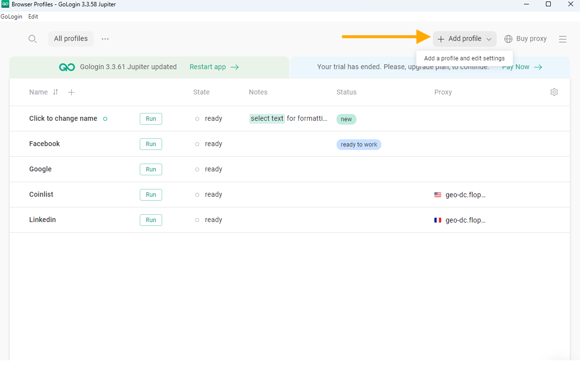Run the Linkedin profile
The width and height of the screenshot is (580, 392).
(x=151, y=220)
